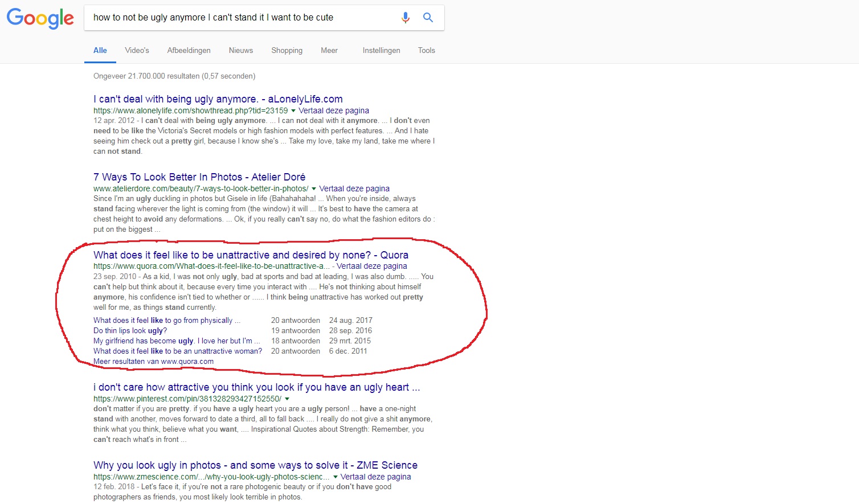The height and width of the screenshot is (504, 859).
Task: Open dropdown arrow next to pinterest.com URL
Action: tap(287, 399)
